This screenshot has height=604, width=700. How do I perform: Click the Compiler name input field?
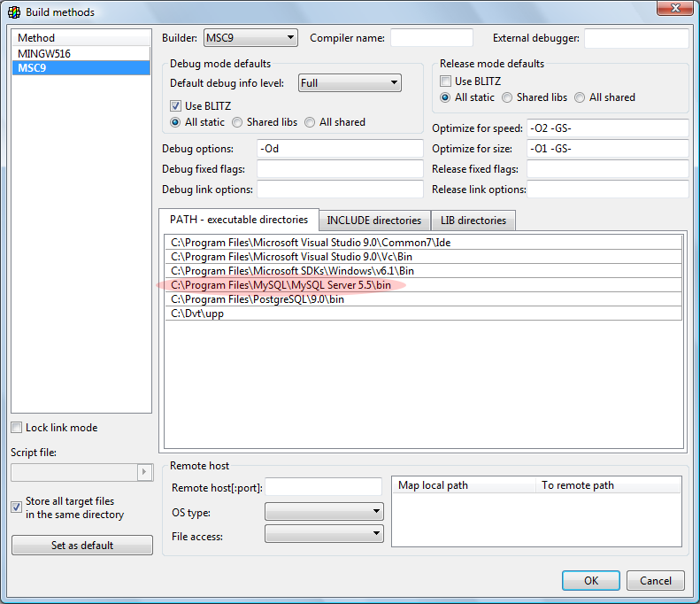[x=431, y=38]
